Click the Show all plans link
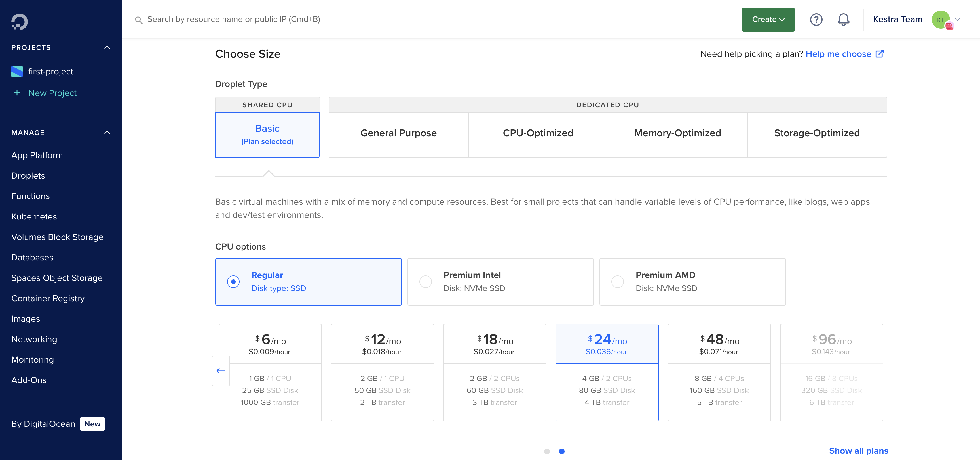 tap(858, 451)
